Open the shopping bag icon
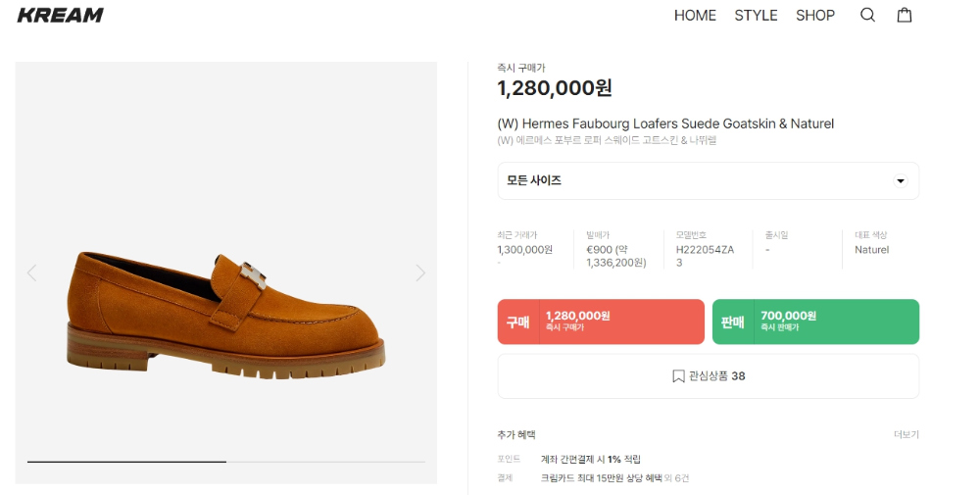The image size is (980, 495). [x=905, y=15]
